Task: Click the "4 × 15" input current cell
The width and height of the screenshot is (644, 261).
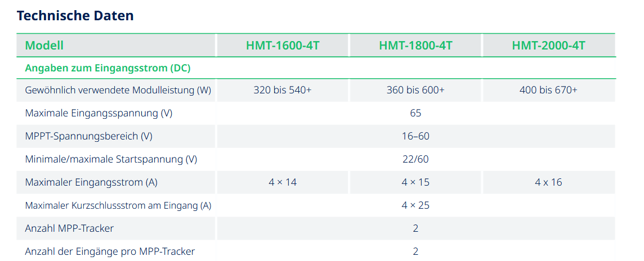Action: pyautogui.click(x=415, y=182)
